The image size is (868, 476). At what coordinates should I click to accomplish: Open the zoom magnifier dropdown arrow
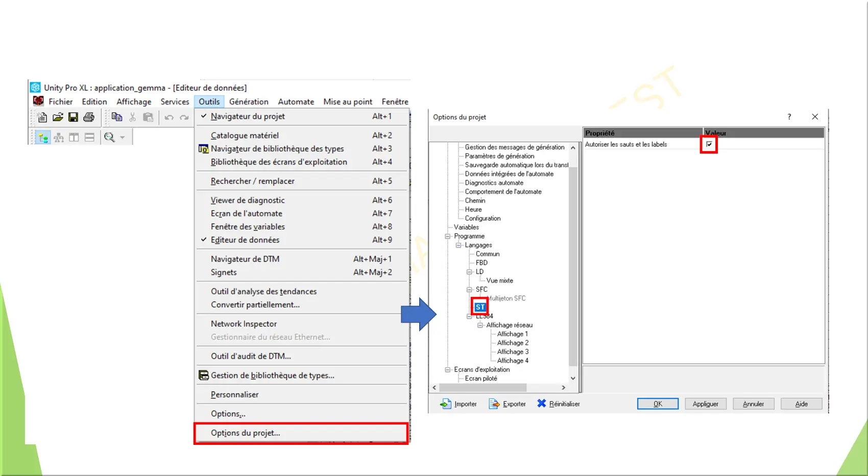[x=123, y=137]
